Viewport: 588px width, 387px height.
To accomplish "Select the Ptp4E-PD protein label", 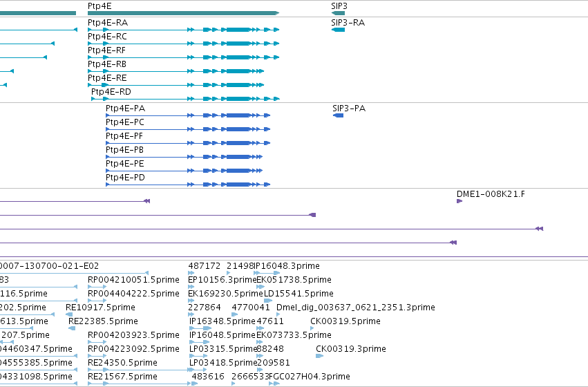I will [x=125, y=178].
